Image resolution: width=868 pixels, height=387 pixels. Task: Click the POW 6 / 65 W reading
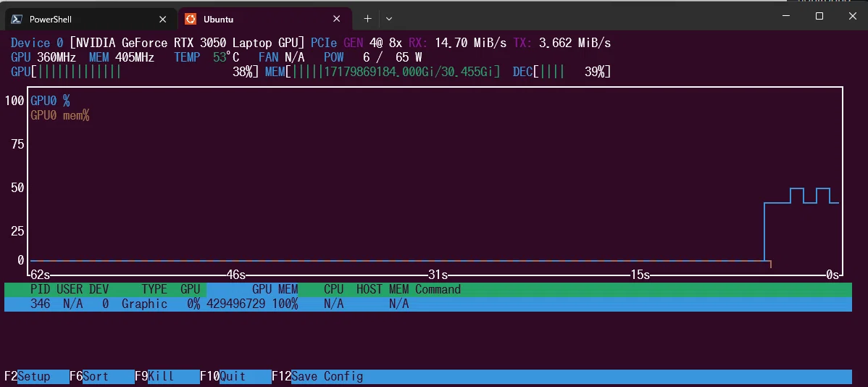click(x=373, y=57)
